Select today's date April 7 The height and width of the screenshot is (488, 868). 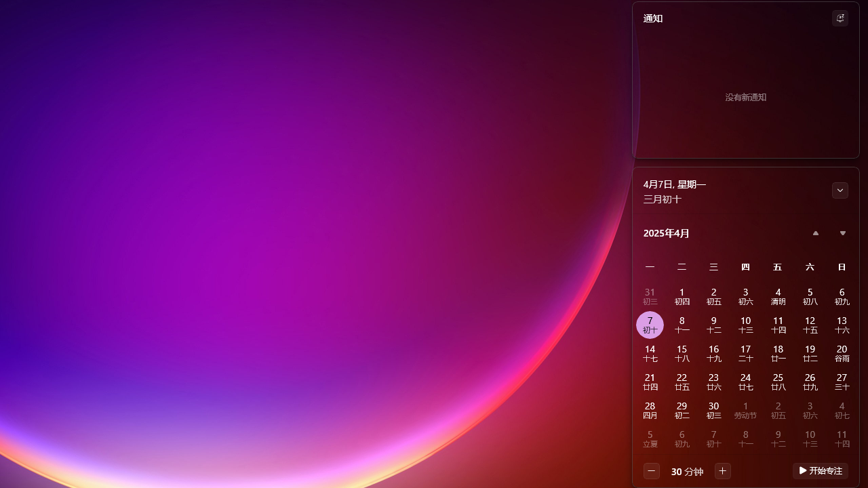[x=650, y=325]
